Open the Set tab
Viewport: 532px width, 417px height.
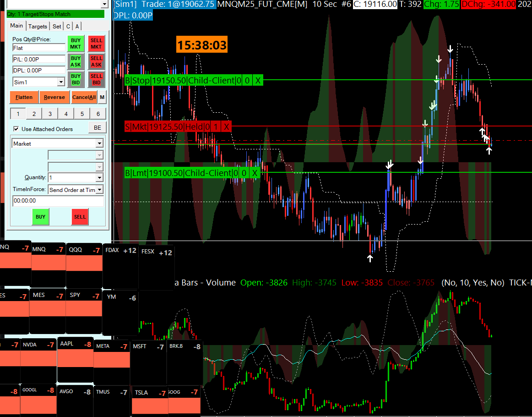click(57, 27)
